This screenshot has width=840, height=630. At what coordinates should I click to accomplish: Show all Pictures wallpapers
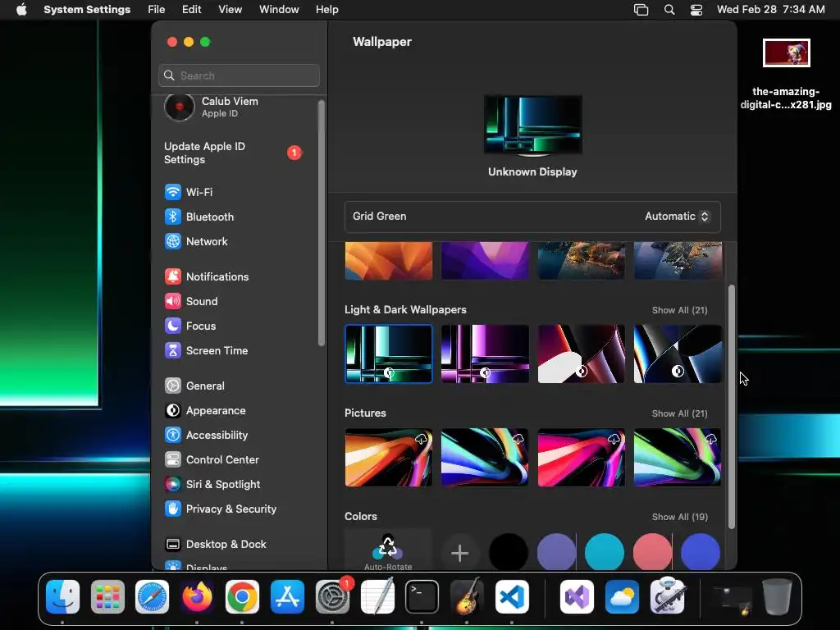pos(679,413)
